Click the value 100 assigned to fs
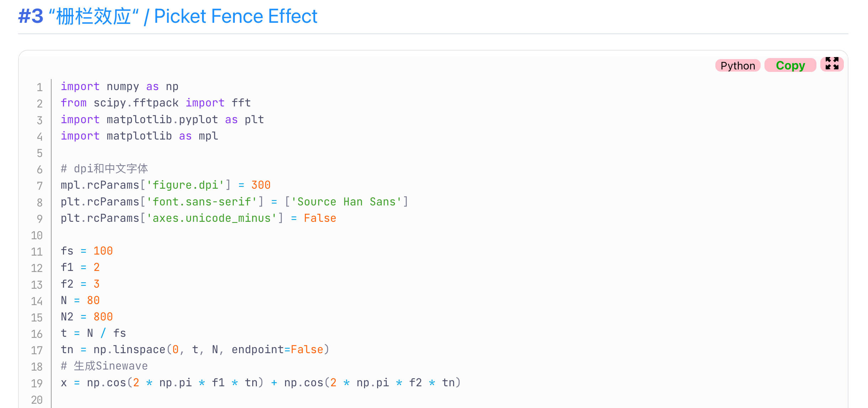The image size is (868, 408). [x=103, y=251]
